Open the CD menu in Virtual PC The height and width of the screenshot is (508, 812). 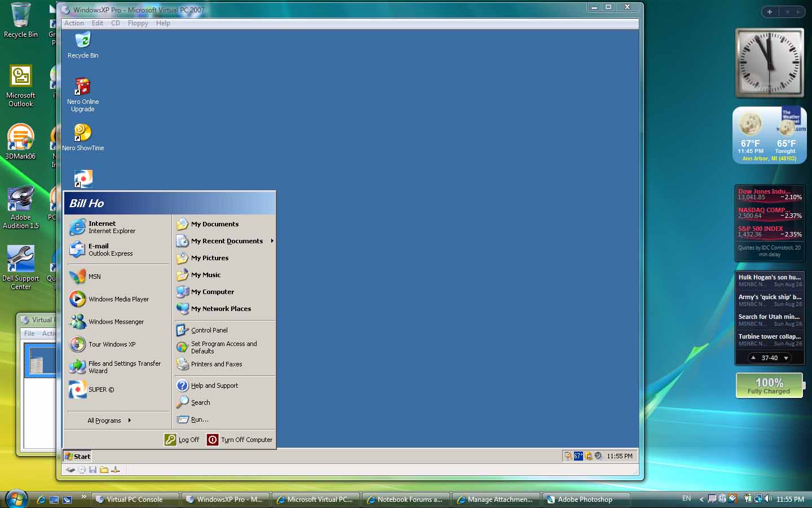(116, 23)
